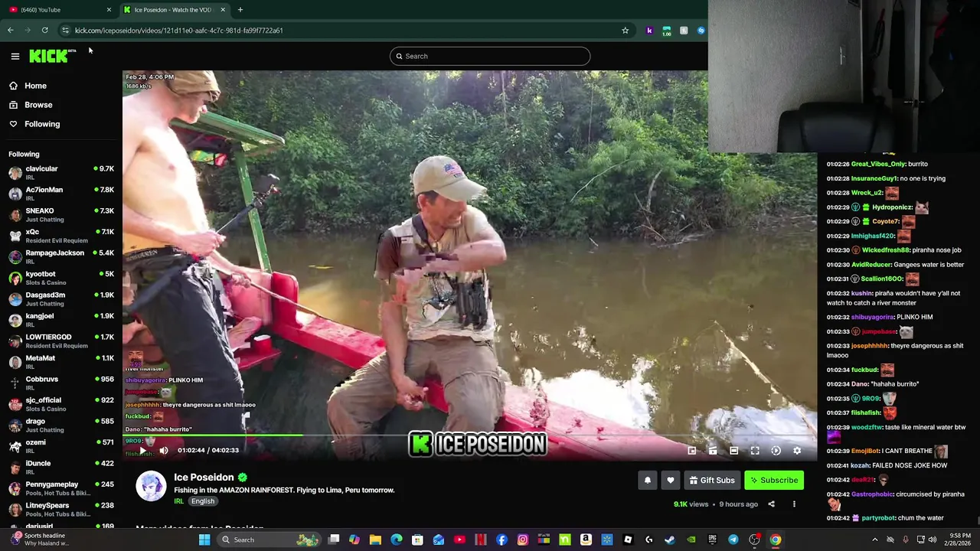The height and width of the screenshot is (551, 980).
Task: Follow channel with heart icon
Action: 671,481
